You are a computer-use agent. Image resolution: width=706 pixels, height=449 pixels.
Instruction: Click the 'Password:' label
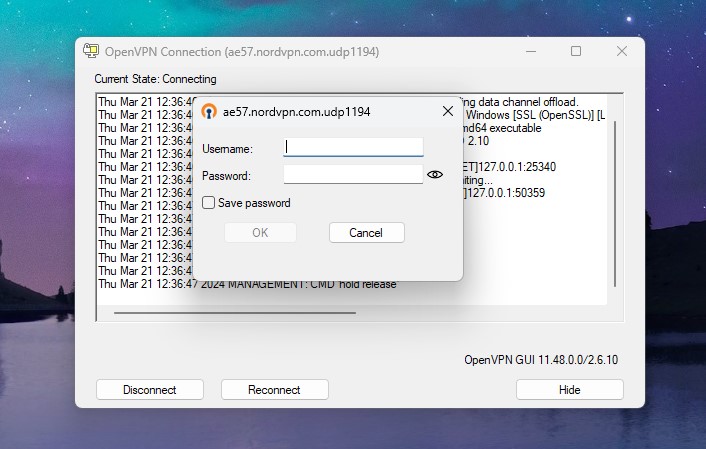(x=226, y=176)
